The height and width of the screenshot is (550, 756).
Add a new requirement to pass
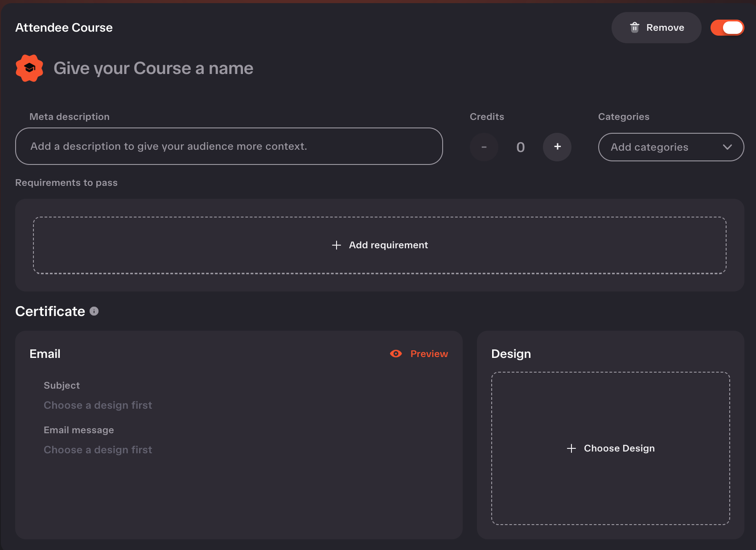[x=380, y=245]
